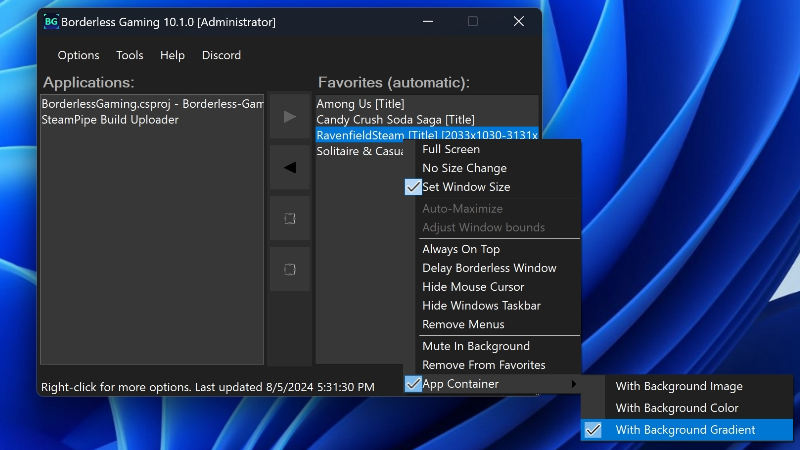
Task: Expand the App Container submenu arrow
Action: coord(573,384)
